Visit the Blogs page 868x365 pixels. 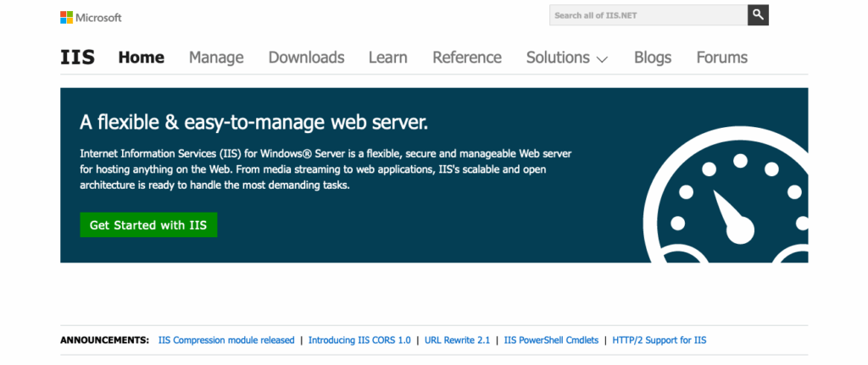coord(653,58)
